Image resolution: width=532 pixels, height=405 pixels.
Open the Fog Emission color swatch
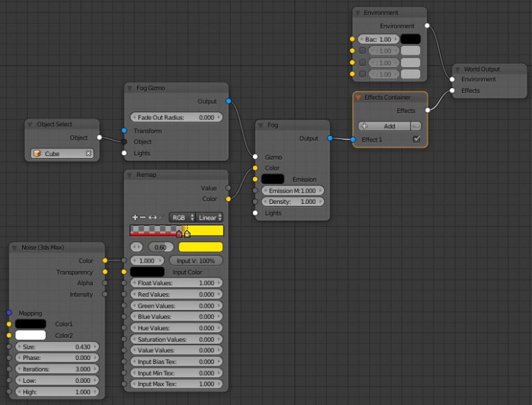pyautogui.click(x=273, y=179)
